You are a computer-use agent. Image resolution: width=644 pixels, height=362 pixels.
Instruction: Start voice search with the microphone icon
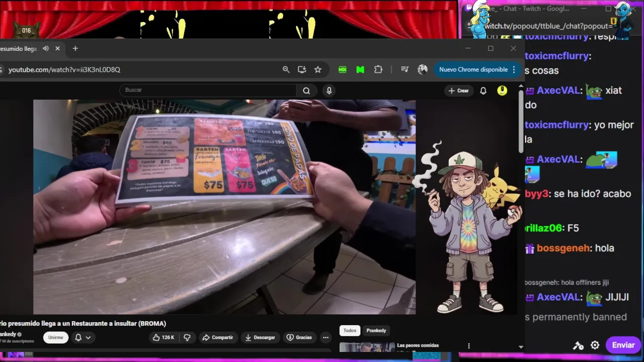pos(329,90)
